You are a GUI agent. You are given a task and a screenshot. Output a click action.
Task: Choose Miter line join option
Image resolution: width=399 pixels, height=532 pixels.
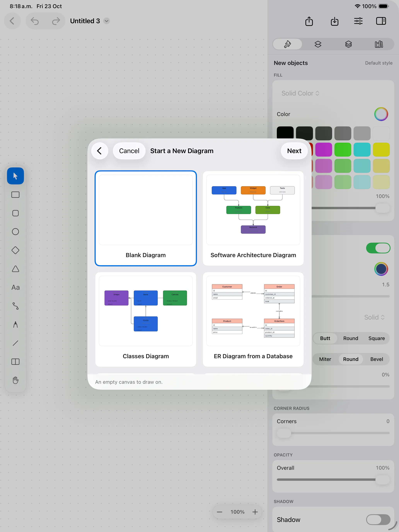[325, 359]
